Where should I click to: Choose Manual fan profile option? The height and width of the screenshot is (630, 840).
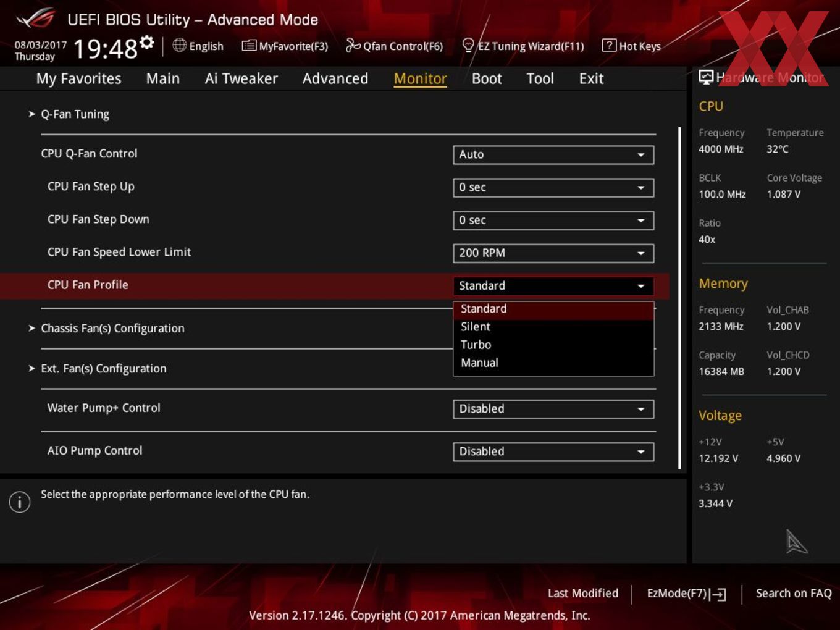click(x=553, y=363)
